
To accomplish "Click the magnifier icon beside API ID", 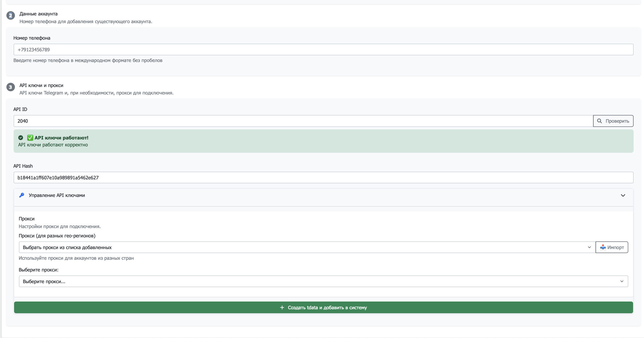I will click(x=599, y=121).
